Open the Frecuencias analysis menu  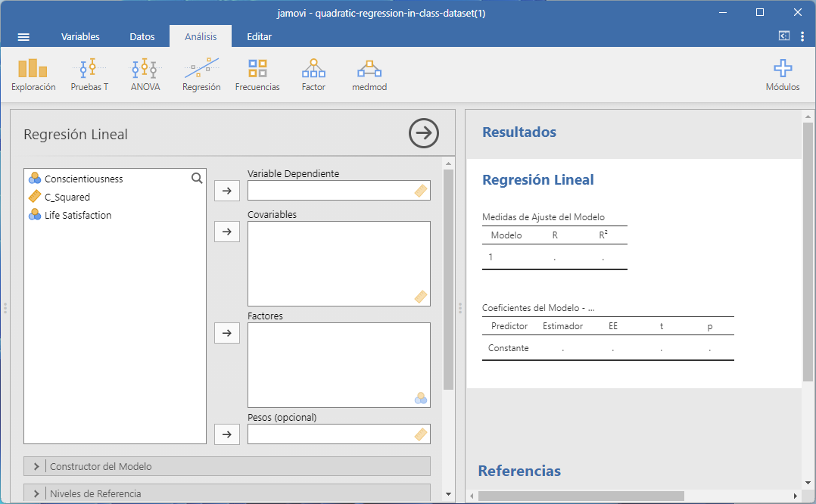point(257,75)
